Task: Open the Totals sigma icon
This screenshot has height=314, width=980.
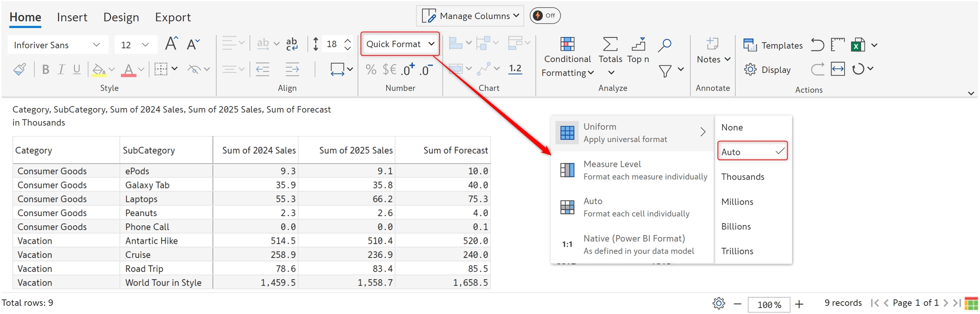Action: pyautogui.click(x=610, y=44)
